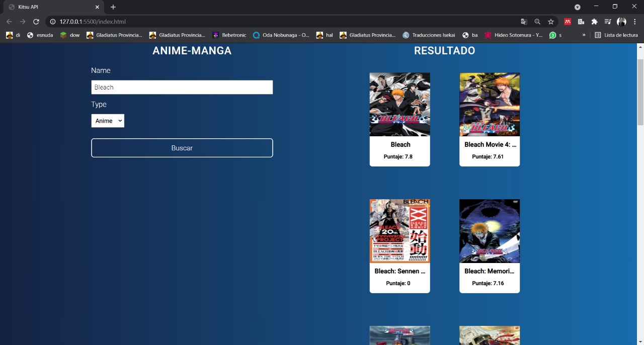The width and height of the screenshot is (644, 345).
Task: Open the Oda Nobunaga bookmark
Action: (x=281, y=35)
